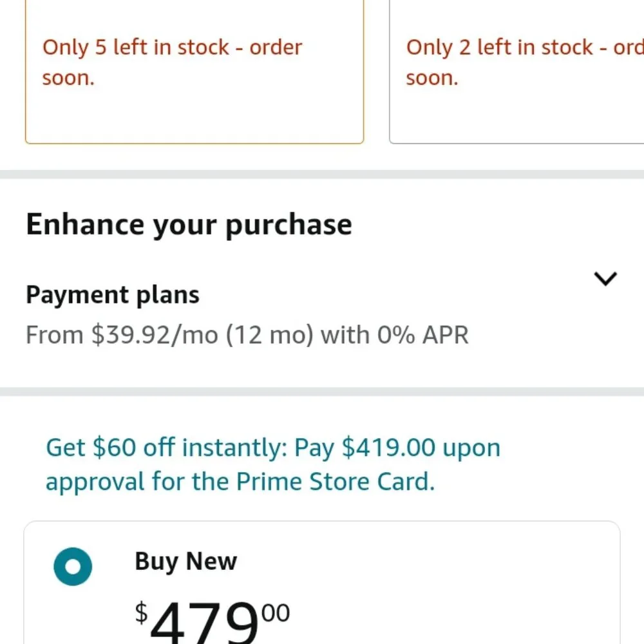Image resolution: width=644 pixels, height=644 pixels.
Task: Click the Only 2 left in stock text
Action: [x=525, y=62]
